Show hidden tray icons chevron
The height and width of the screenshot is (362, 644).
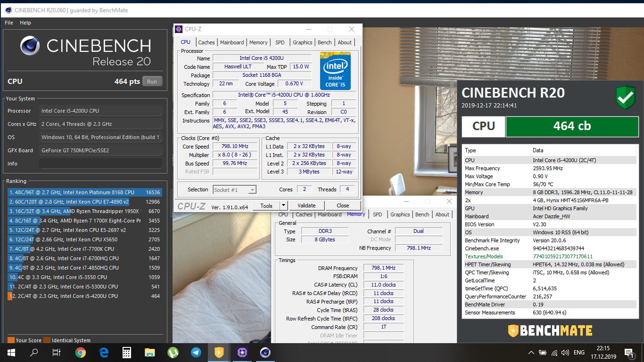[x=531, y=353]
